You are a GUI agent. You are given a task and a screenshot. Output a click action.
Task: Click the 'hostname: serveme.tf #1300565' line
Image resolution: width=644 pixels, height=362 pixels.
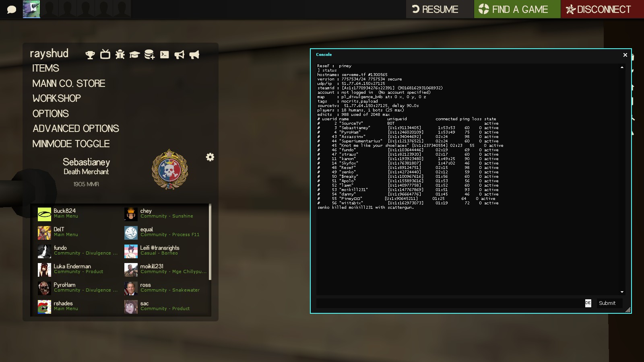[x=352, y=75]
